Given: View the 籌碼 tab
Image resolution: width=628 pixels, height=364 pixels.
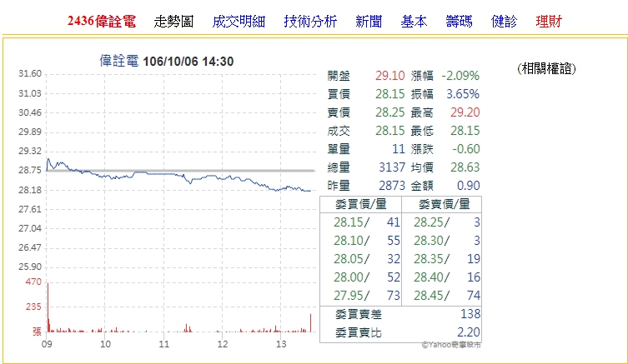Looking at the screenshot, I should 459,21.
